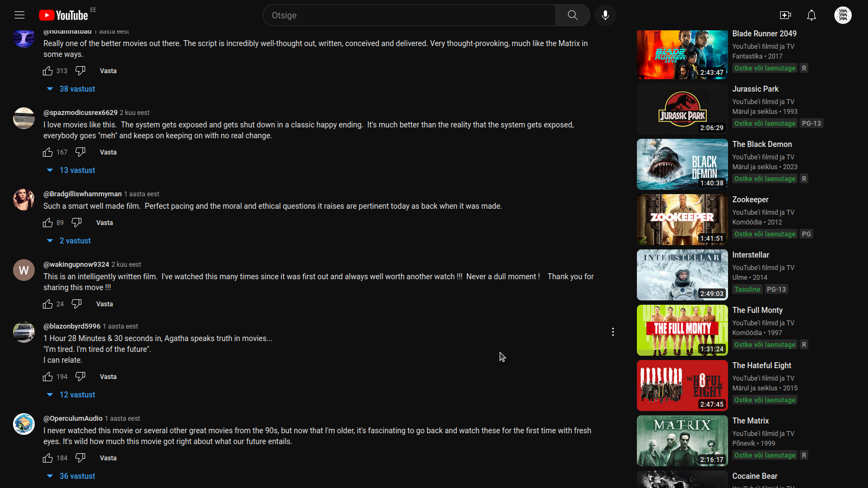
Task: Open The Hateful Eight thumbnail
Action: (x=682, y=386)
